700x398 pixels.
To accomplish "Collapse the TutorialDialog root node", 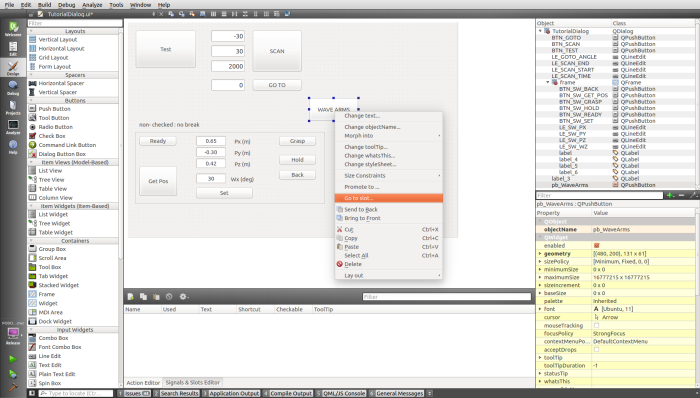I will (540, 31).
